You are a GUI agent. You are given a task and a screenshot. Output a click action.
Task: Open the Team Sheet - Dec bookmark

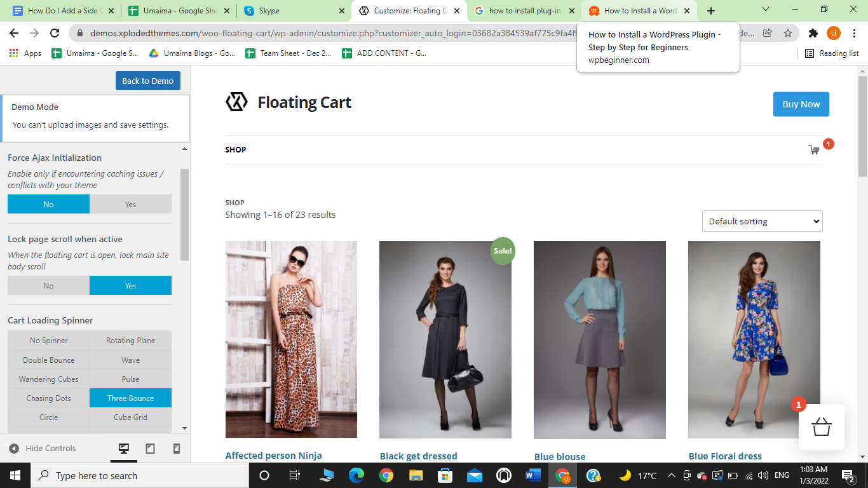click(288, 53)
